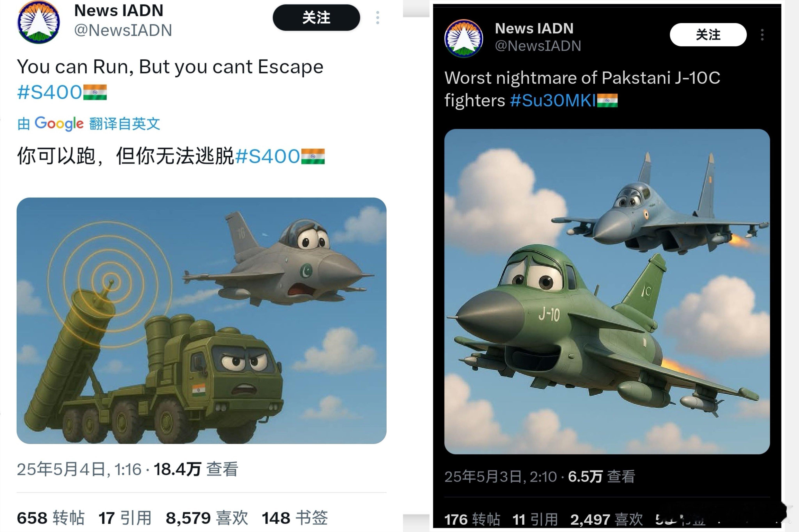This screenshot has width=799, height=532.
Task: Follow News IADN via white 关注 button
Action: pyautogui.click(x=708, y=35)
